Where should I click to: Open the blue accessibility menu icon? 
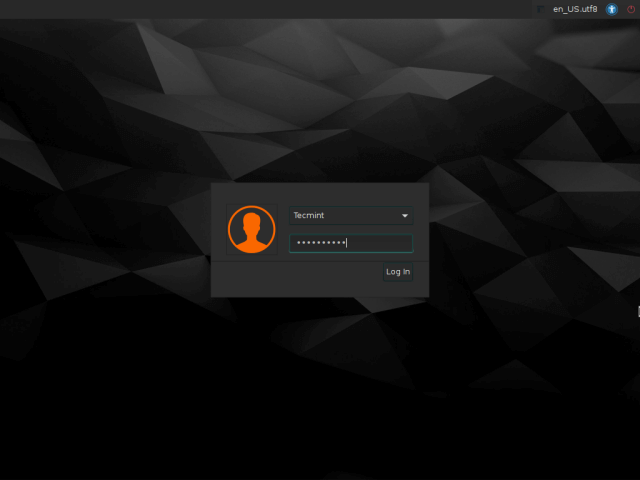click(611, 9)
